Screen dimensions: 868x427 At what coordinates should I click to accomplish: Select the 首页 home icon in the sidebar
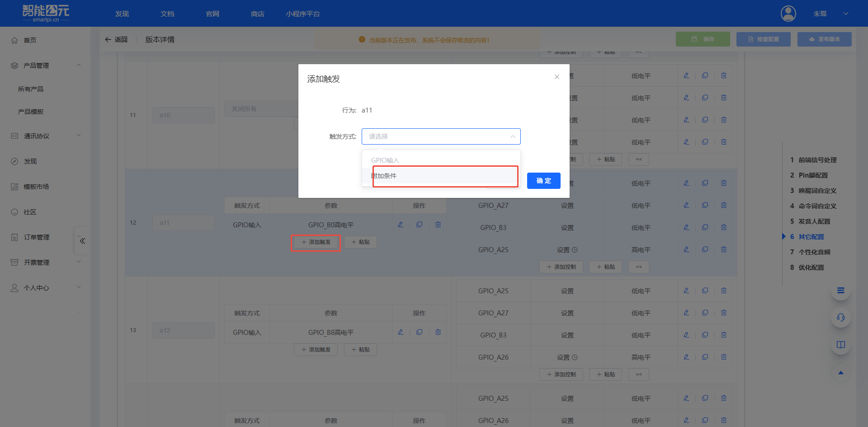pos(14,40)
